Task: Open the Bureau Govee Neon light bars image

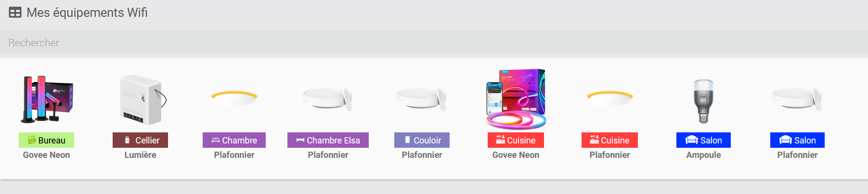Action: [47, 99]
